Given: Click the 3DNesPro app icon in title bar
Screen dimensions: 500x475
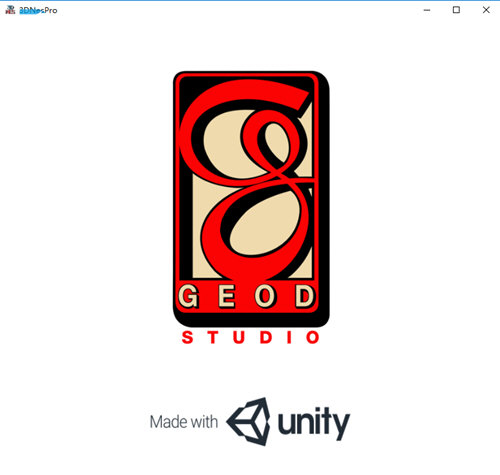Looking at the screenshot, I should click(10, 10).
